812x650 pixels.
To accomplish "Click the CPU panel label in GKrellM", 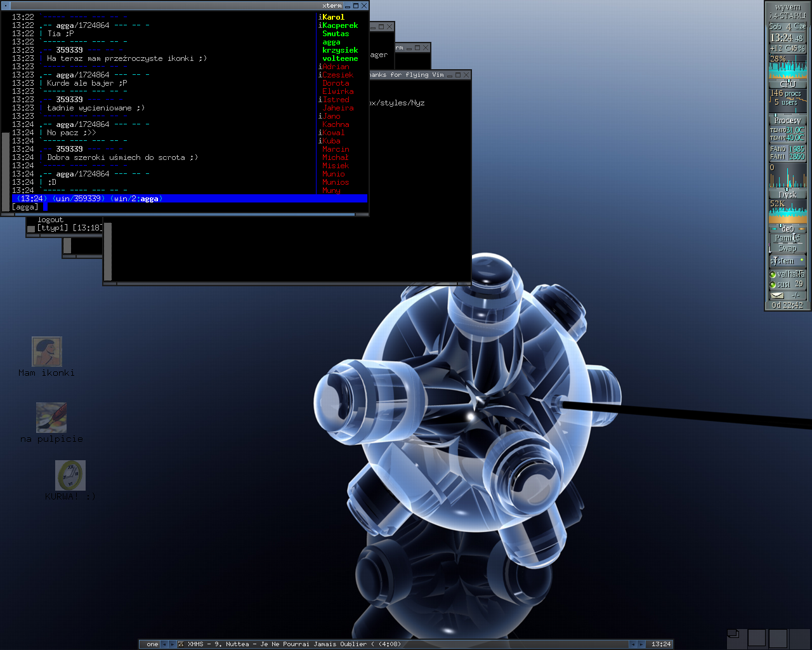I will [x=787, y=84].
